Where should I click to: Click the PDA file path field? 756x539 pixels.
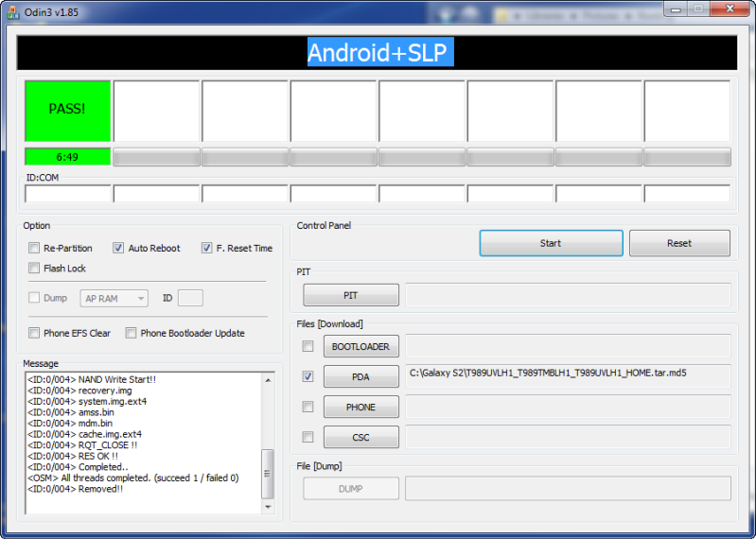pyautogui.click(x=568, y=376)
